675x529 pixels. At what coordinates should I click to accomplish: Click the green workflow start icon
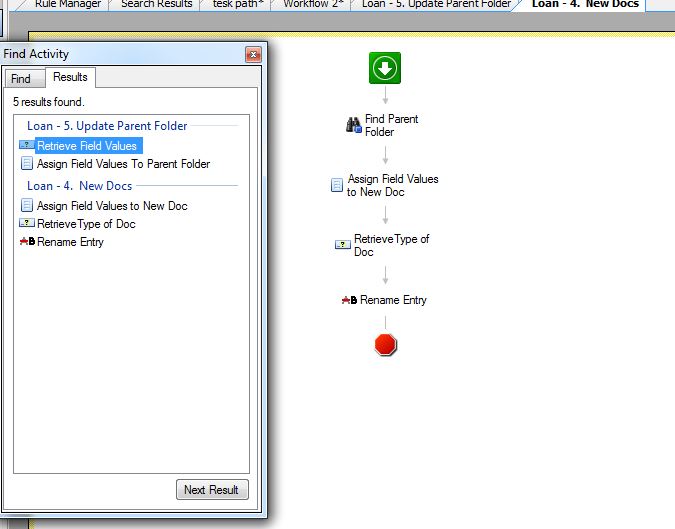385,68
